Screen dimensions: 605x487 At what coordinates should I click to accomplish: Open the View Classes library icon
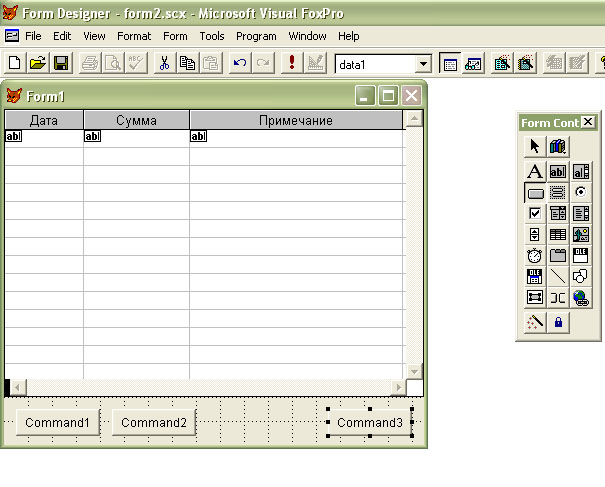click(558, 147)
